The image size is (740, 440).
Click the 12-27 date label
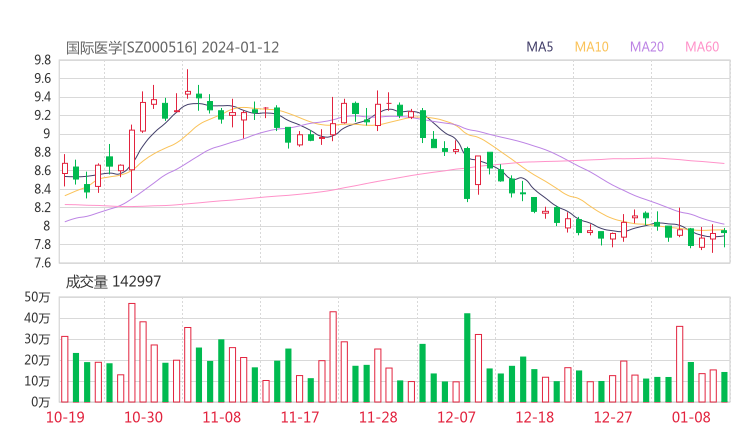[x=613, y=417]
